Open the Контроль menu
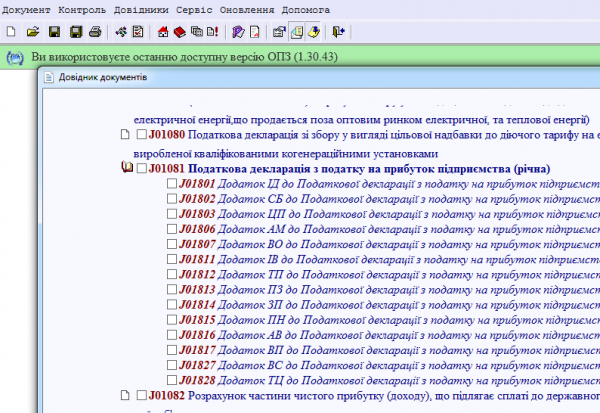The width and height of the screenshot is (600, 413). click(82, 10)
